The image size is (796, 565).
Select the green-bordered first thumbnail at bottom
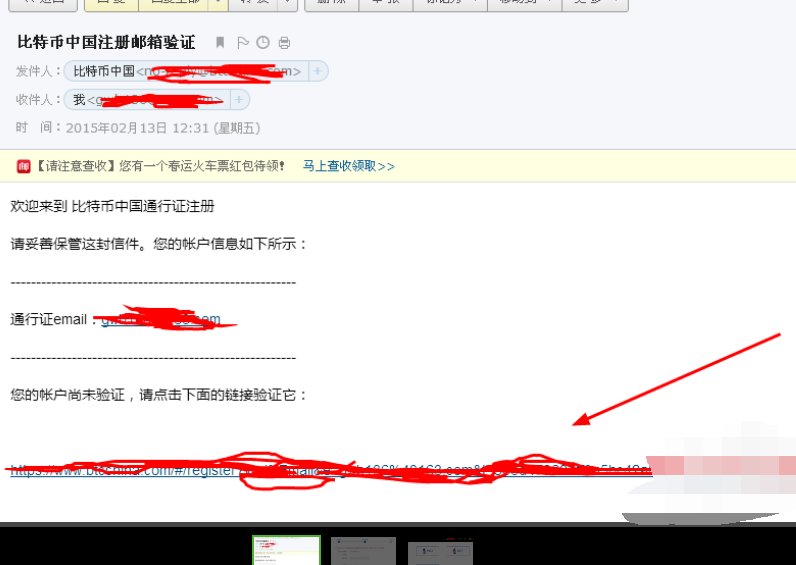pyautogui.click(x=287, y=550)
